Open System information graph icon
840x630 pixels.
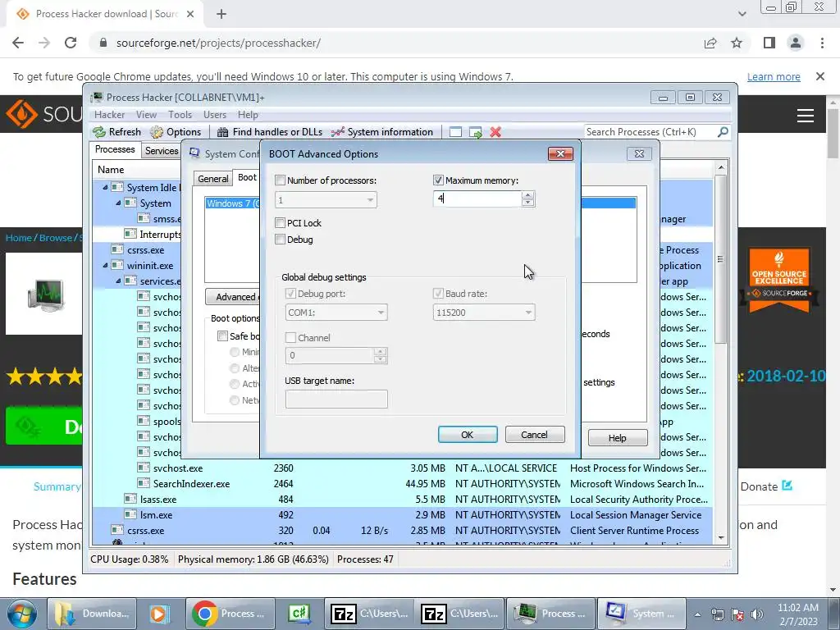[337, 132]
